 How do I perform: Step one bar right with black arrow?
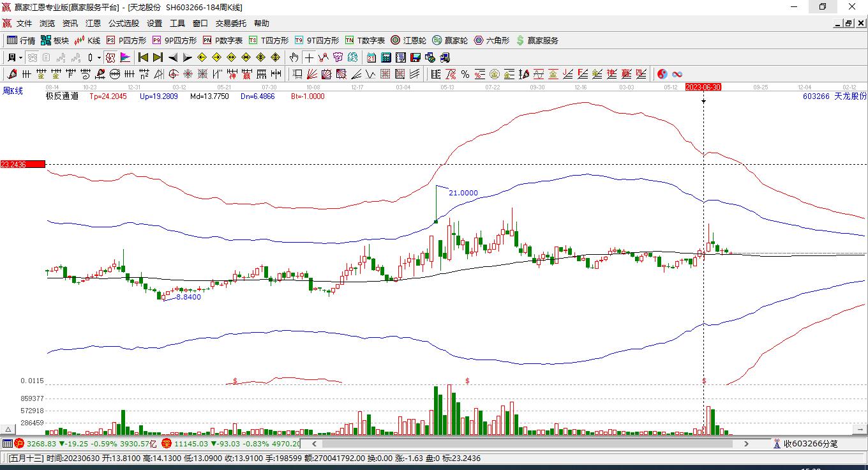(x=187, y=57)
